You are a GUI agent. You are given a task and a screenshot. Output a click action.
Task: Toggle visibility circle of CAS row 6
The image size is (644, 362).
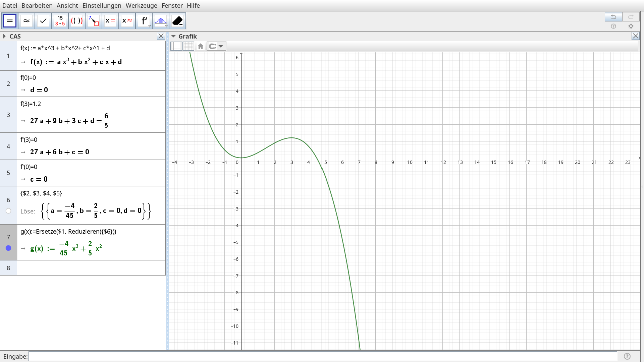point(8,211)
